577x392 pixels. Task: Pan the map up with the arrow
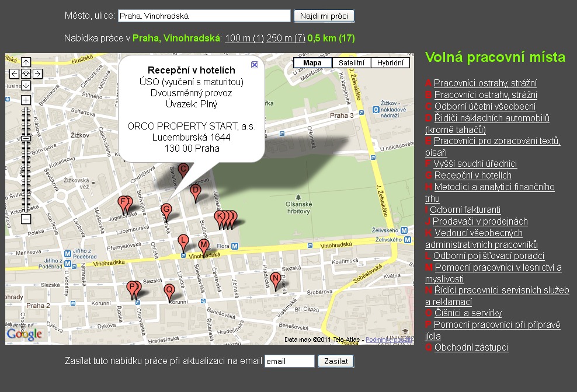pyautogui.click(x=26, y=62)
